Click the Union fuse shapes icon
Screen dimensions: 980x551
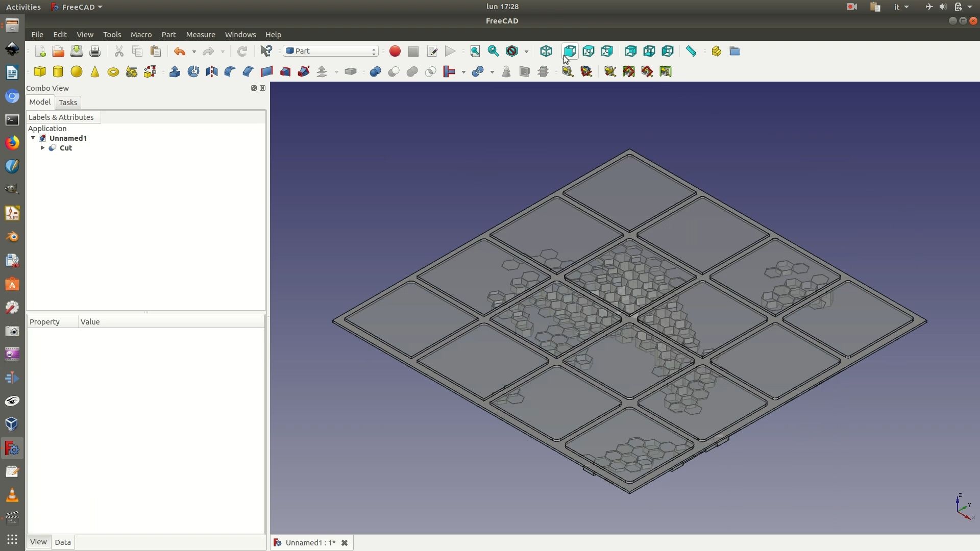tap(412, 71)
